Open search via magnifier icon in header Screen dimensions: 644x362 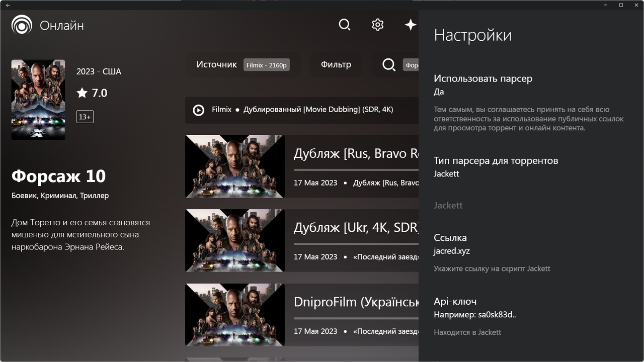345,25
